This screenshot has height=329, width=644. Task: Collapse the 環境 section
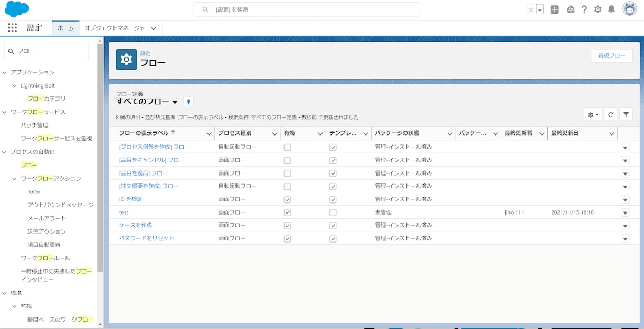(5, 293)
